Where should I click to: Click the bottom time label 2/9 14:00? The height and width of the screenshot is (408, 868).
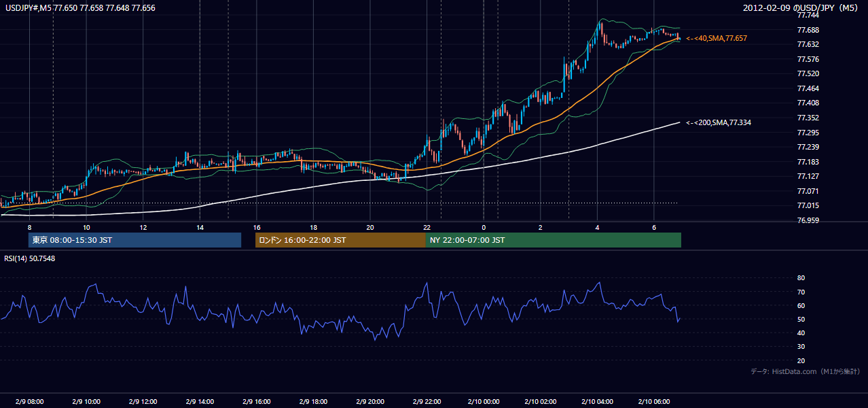coord(200,401)
